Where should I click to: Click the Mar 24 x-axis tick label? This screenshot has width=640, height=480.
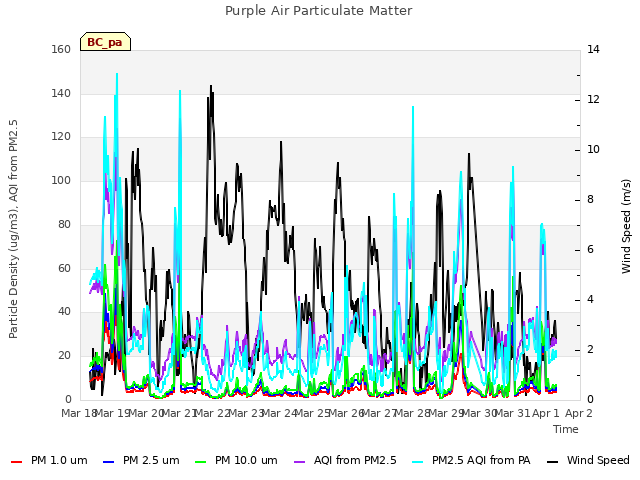(x=279, y=413)
